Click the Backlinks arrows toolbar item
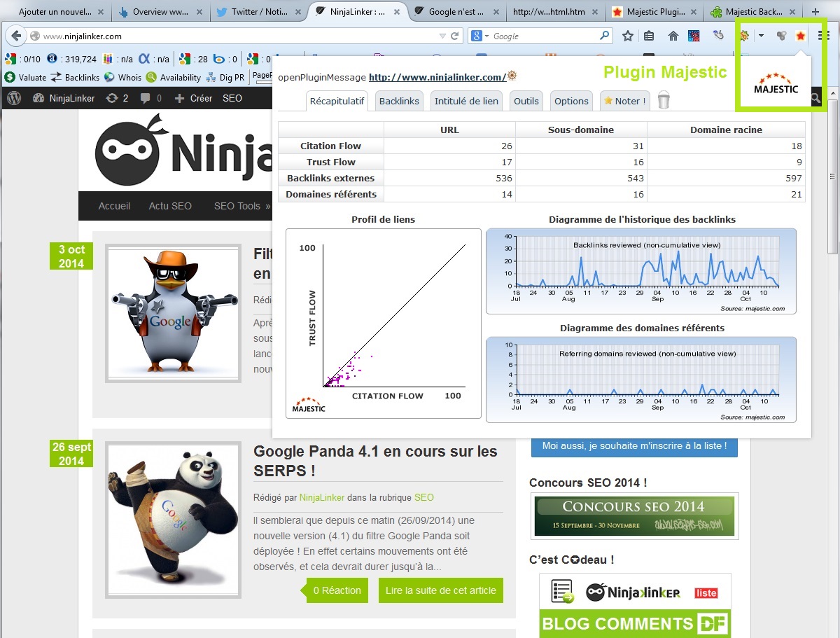The height and width of the screenshot is (638, 840). click(75, 78)
